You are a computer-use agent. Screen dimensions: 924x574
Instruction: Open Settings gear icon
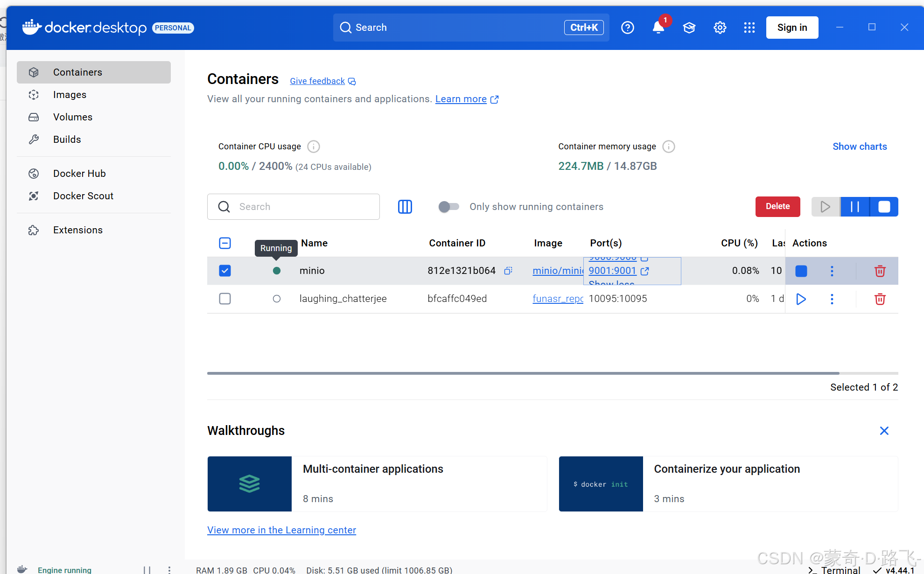point(720,28)
